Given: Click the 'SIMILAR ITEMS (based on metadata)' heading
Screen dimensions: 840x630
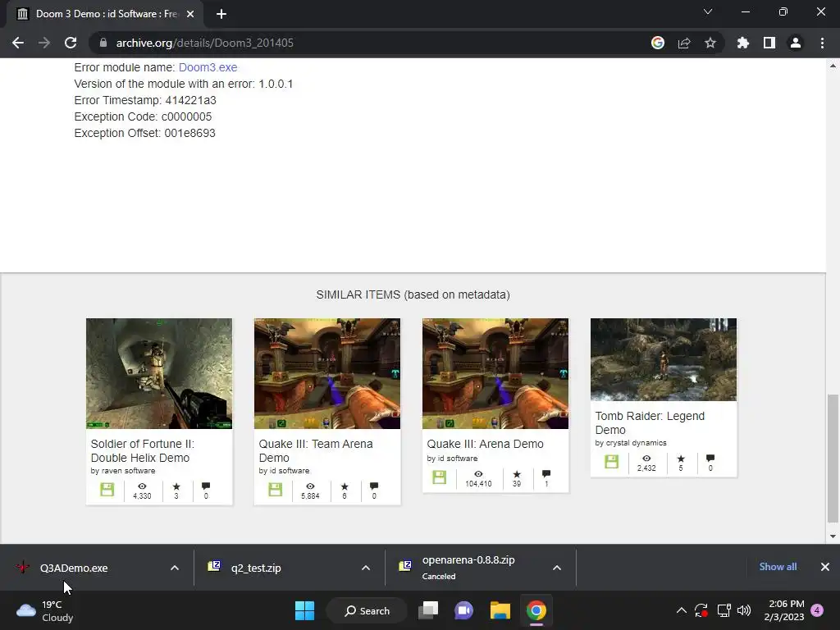Looking at the screenshot, I should pyautogui.click(x=413, y=294).
